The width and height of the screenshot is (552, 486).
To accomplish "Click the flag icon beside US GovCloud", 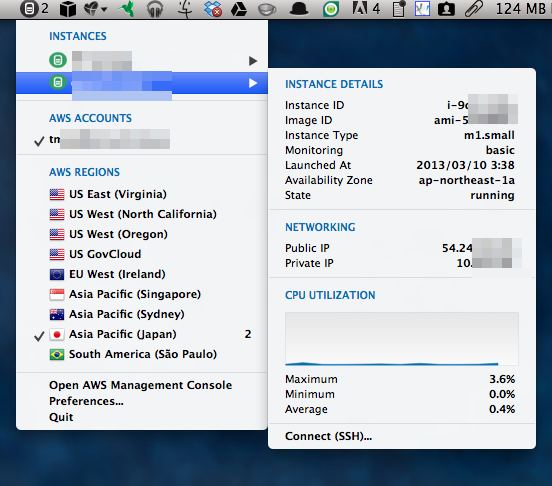I will [57, 254].
